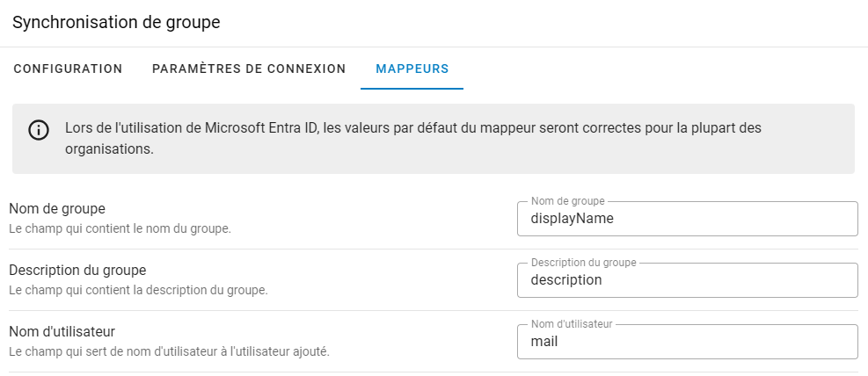Click the 'Synchronisation de groupe' heading

pos(116,23)
